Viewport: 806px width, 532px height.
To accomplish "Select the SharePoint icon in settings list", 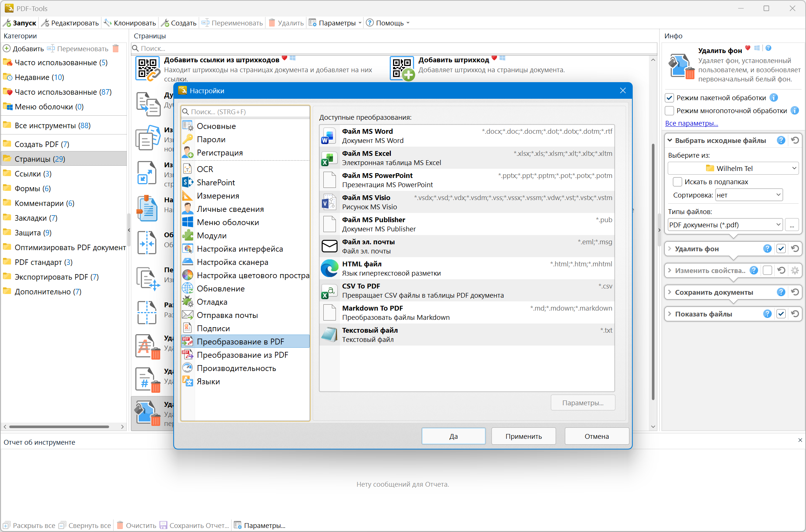I will coord(188,182).
